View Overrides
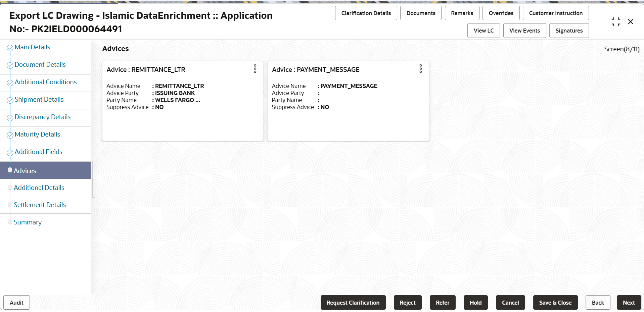Viewport: 644px width, 312px height. pos(501,13)
